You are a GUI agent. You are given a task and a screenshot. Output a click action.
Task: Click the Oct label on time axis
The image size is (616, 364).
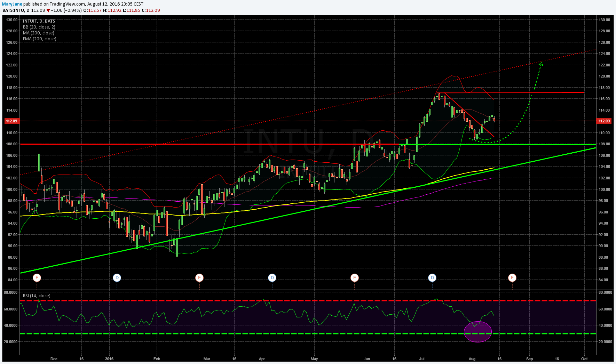pyautogui.click(x=584, y=359)
